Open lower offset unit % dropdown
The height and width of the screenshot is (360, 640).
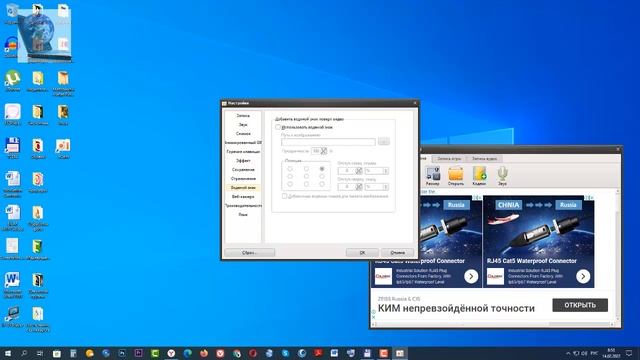pos(376,187)
